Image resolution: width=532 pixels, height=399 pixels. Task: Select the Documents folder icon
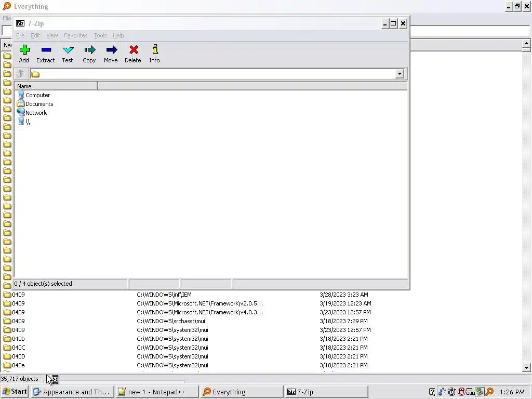tap(21, 104)
